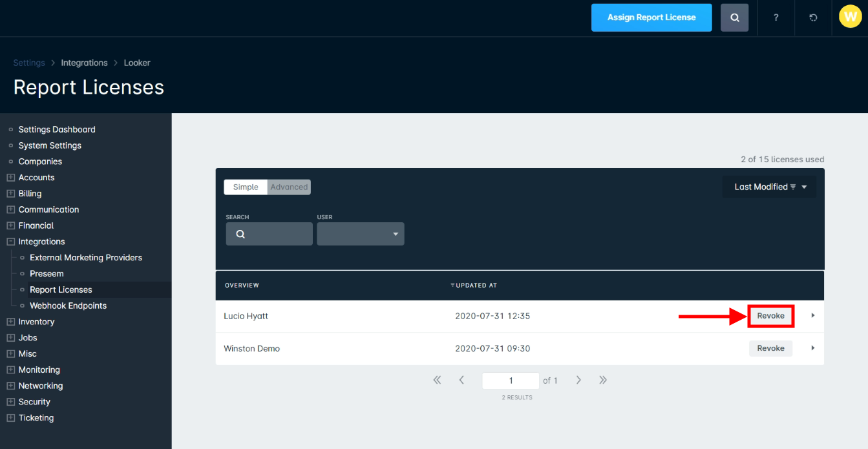Open Settings Dashboard in sidebar
This screenshot has width=868, height=449.
57,130
